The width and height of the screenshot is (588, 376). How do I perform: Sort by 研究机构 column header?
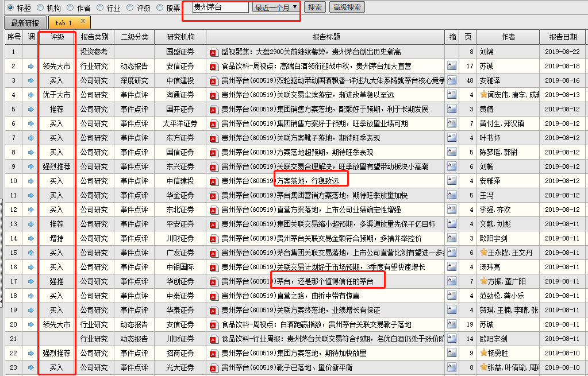(180, 37)
